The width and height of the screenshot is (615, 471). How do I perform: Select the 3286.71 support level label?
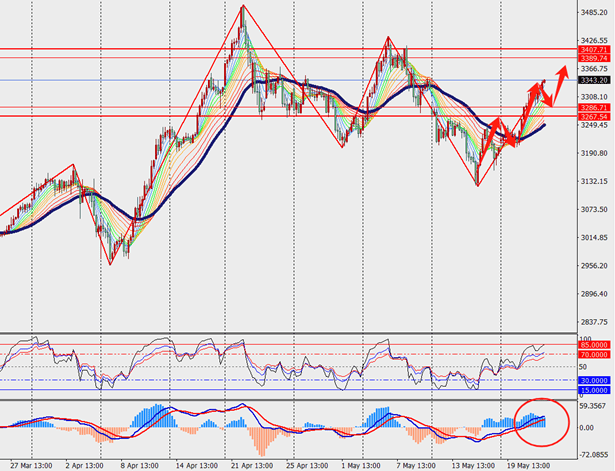click(593, 106)
